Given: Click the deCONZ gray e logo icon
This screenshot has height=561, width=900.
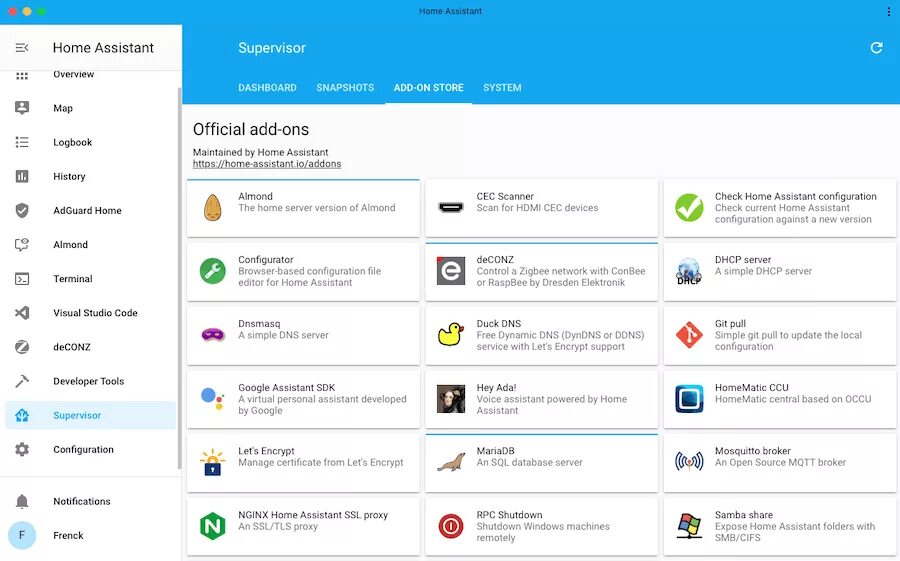Looking at the screenshot, I should (451, 270).
